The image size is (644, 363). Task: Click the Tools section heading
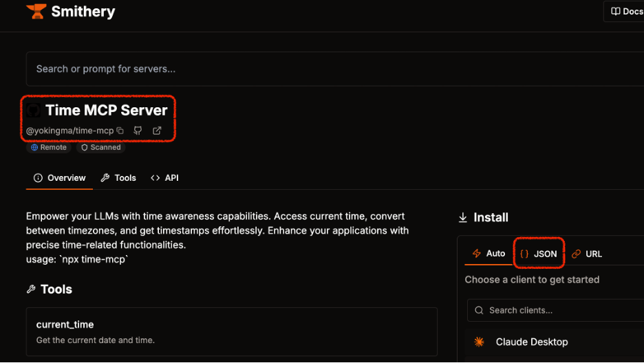56,289
